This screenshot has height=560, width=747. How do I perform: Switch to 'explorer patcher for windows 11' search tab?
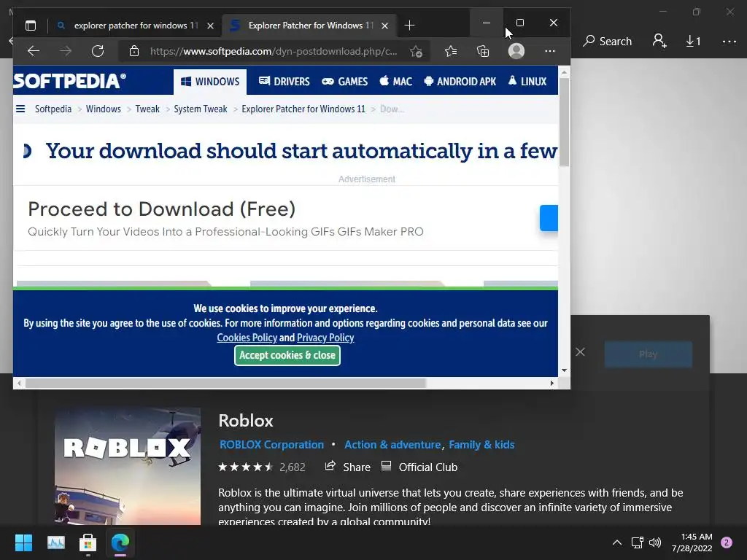[x=135, y=26]
